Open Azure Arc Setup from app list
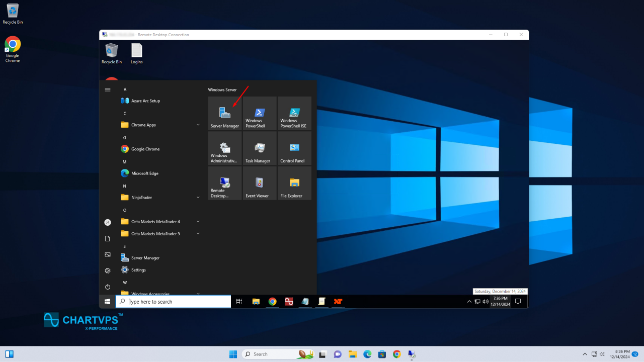 click(160, 101)
